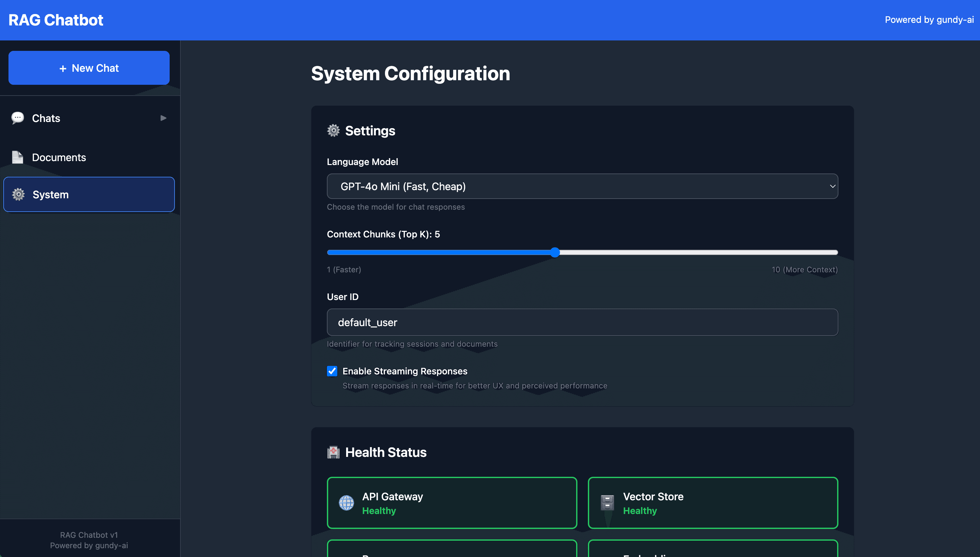Expand the Chats section using its arrow

(163, 118)
